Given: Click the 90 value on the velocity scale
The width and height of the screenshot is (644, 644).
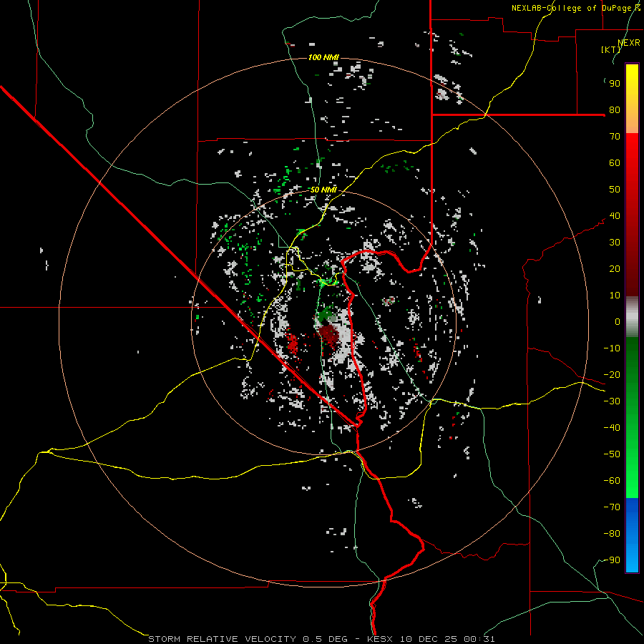Looking at the screenshot, I should click(615, 84).
